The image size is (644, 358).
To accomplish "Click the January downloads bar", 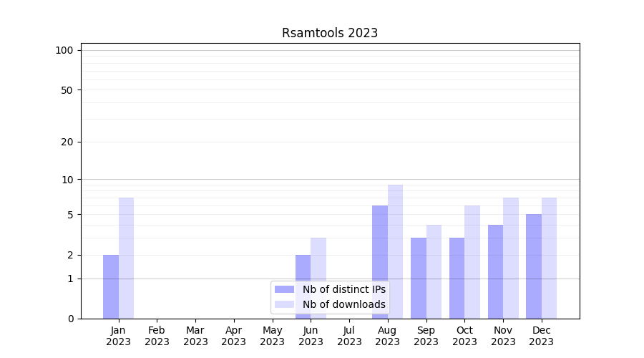I will click(126, 258).
